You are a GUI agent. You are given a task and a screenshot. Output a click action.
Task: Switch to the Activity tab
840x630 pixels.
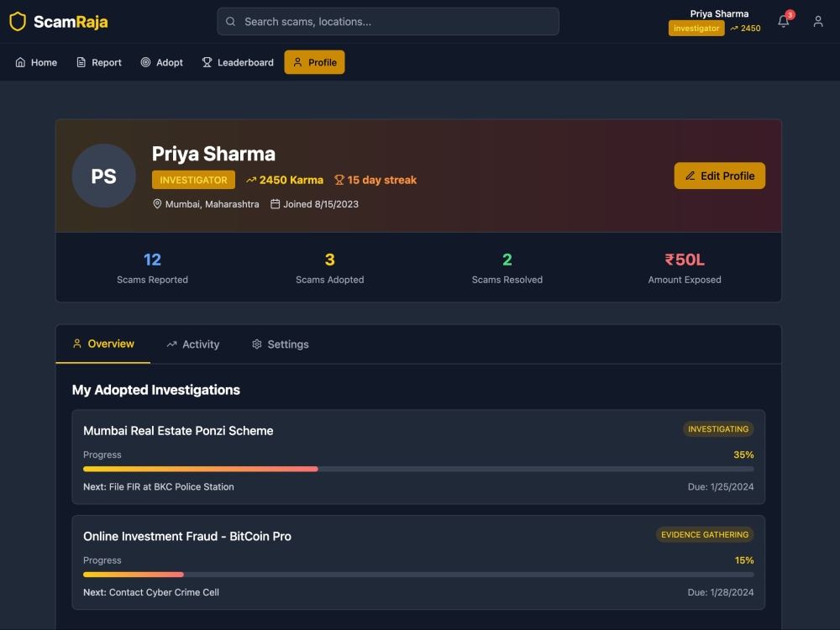(193, 344)
